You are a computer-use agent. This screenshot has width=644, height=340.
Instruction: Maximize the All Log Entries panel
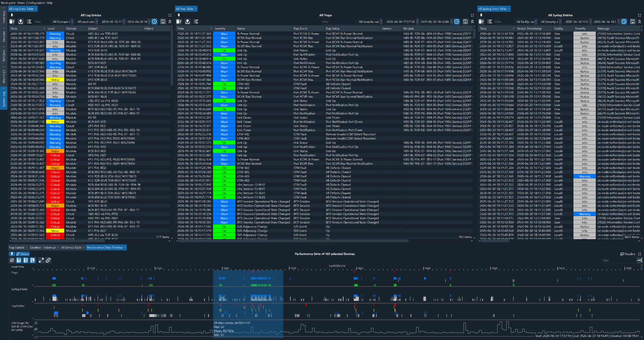coord(170,15)
